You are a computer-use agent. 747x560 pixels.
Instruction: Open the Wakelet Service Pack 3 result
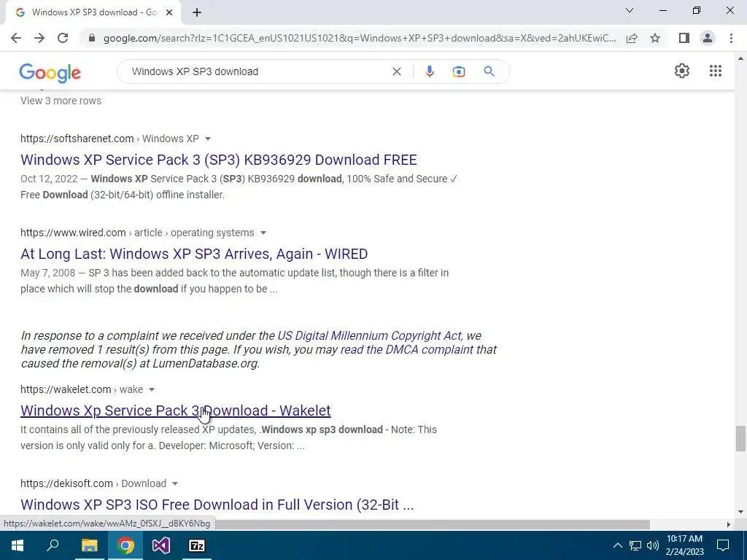pos(175,411)
